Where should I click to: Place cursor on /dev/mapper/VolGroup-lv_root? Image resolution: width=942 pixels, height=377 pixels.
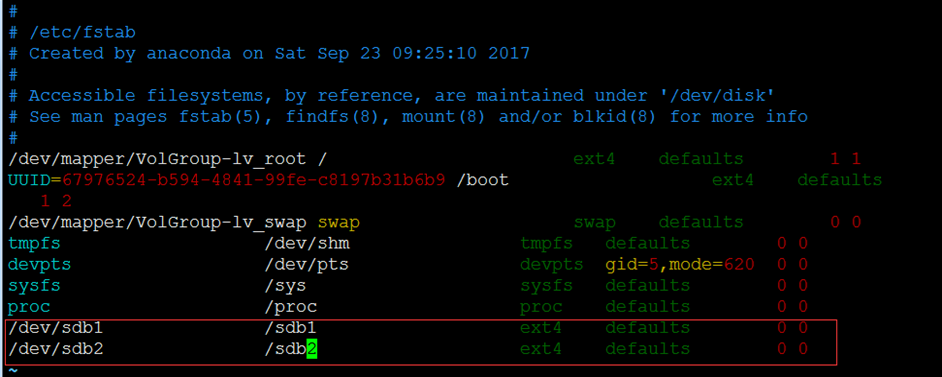point(157,159)
